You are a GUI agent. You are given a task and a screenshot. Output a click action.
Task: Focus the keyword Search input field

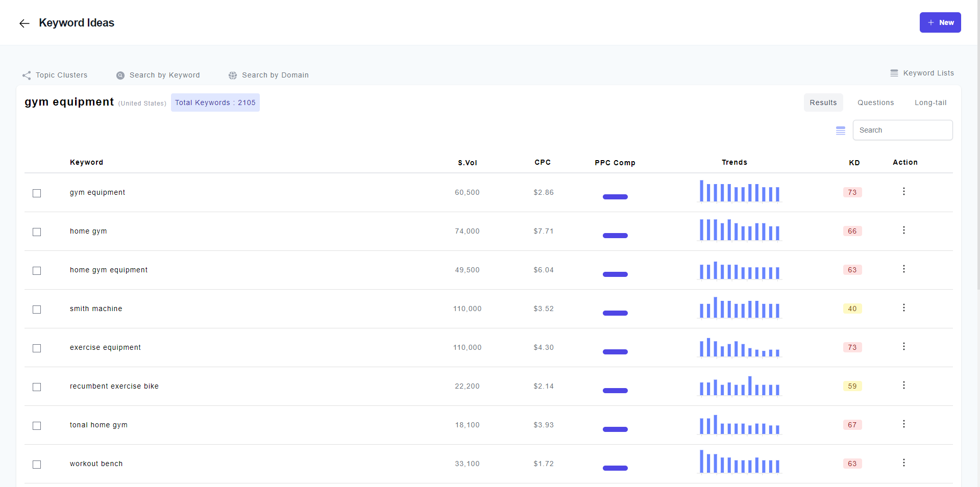click(x=902, y=130)
